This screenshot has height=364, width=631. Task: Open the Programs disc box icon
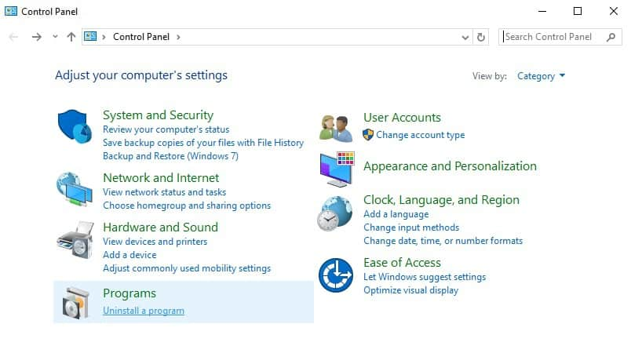click(75, 304)
